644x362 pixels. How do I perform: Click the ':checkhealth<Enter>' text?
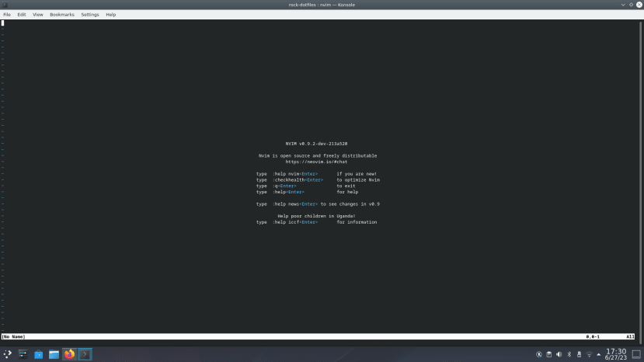(298, 180)
